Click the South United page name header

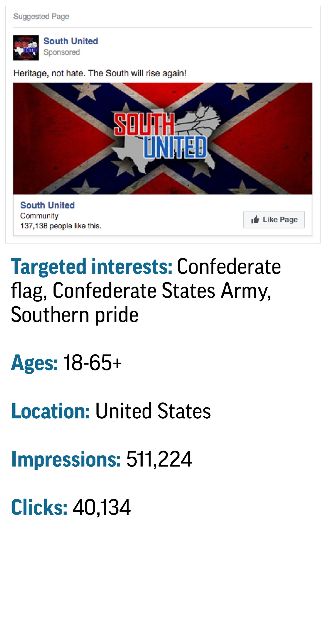tap(71, 41)
